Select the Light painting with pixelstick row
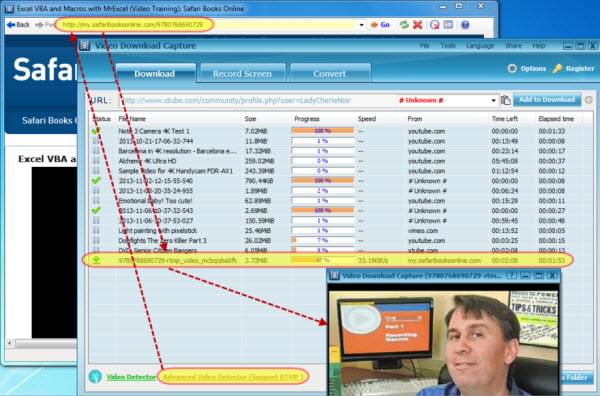 (x=335, y=231)
